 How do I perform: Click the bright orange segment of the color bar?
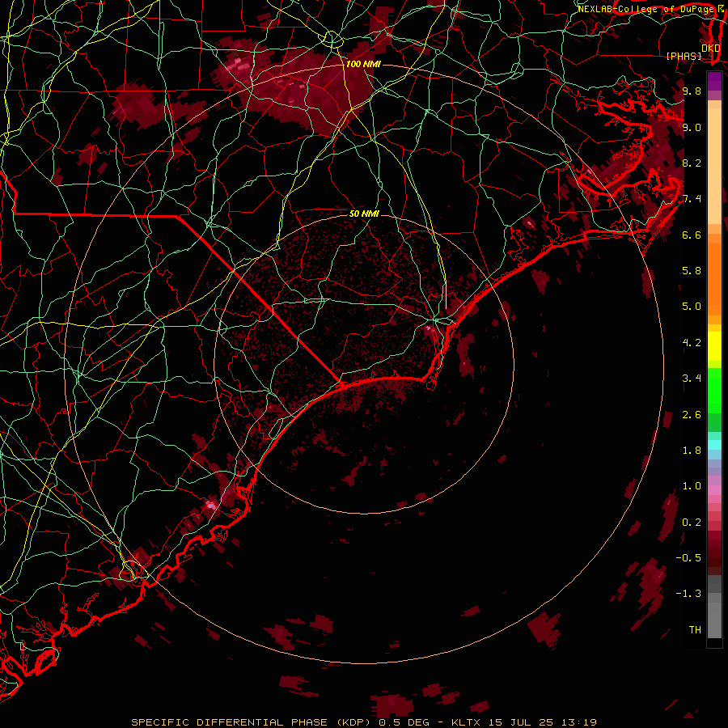coord(714,278)
